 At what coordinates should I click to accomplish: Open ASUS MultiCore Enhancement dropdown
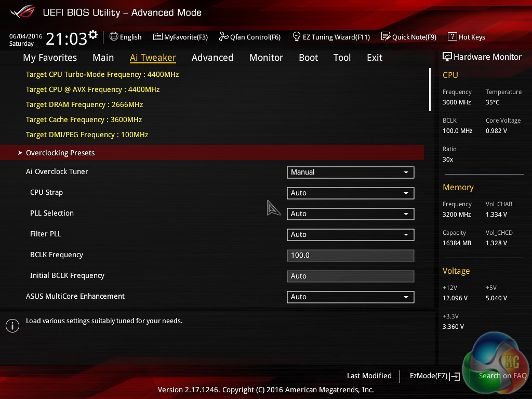tap(351, 297)
